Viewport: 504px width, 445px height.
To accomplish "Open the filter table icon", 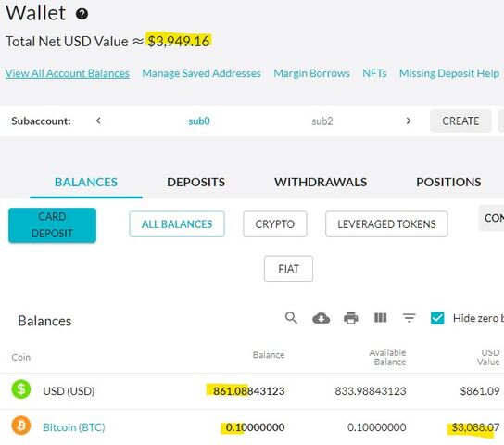I will 409,318.
